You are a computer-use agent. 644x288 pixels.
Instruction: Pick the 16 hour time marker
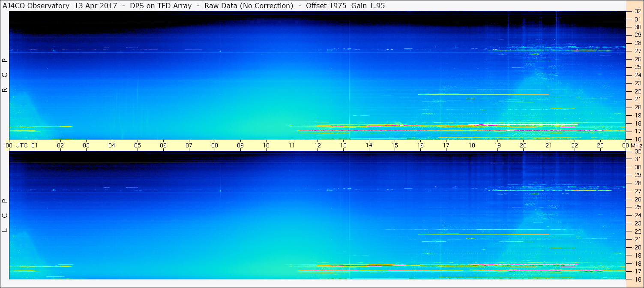click(x=420, y=145)
